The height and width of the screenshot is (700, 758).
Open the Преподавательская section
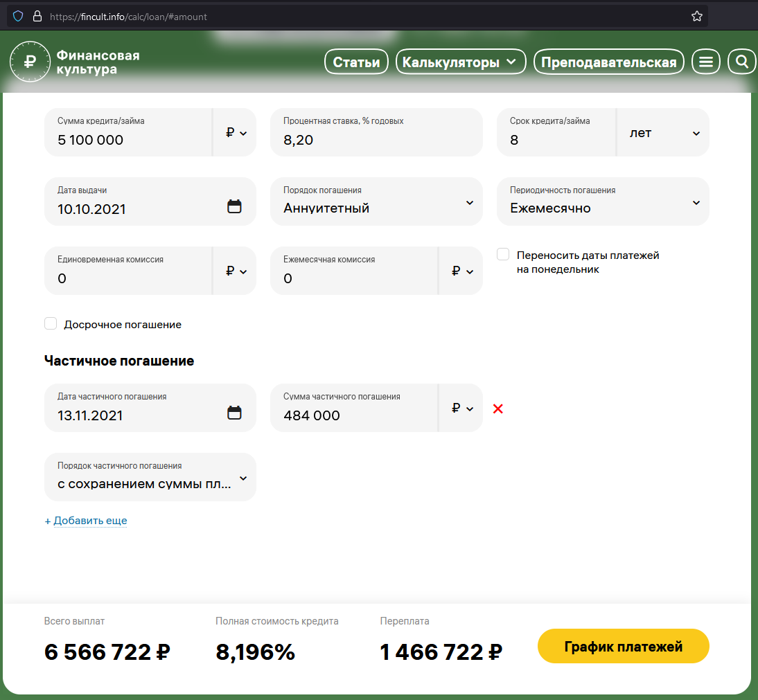[x=608, y=62]
